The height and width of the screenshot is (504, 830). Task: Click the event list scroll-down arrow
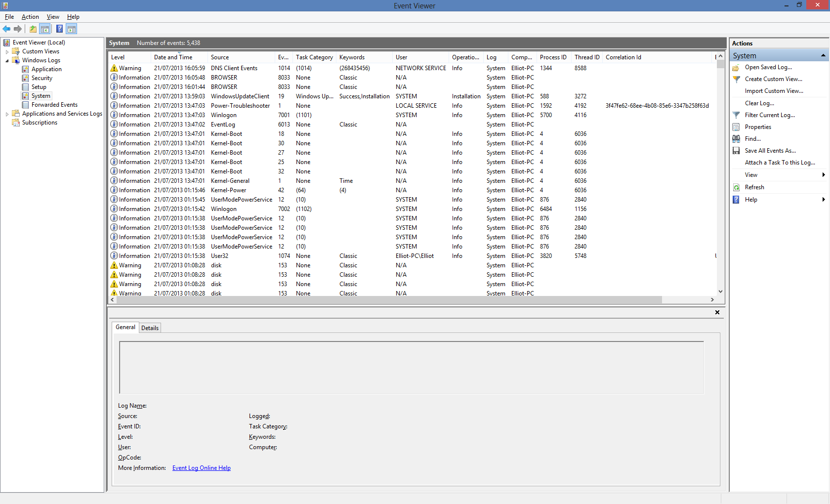point(720,292)
